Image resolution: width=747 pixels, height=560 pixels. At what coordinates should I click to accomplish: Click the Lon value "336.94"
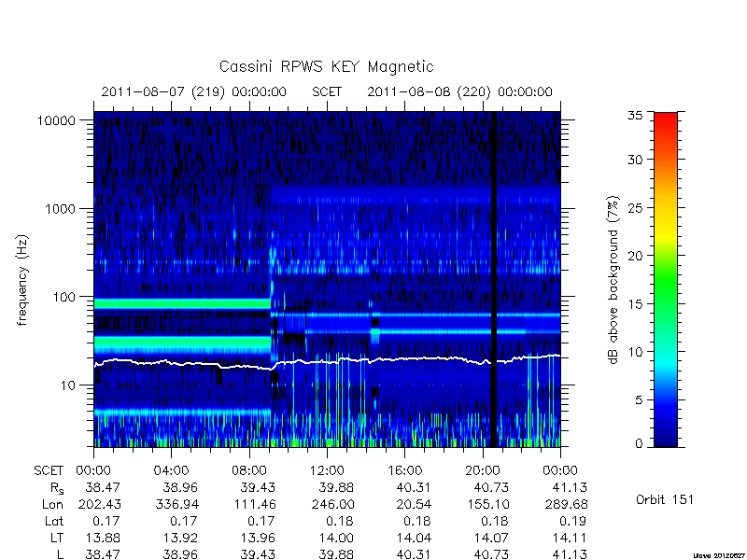177,504
